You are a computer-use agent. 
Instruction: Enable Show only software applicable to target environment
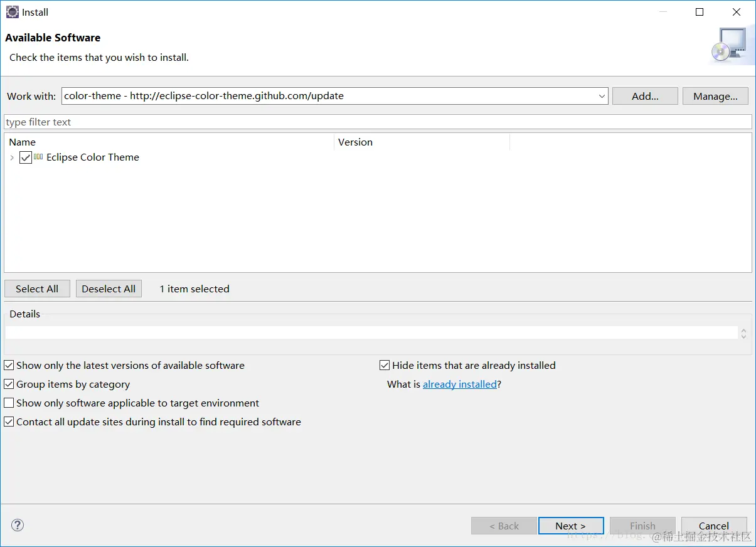[x=9, y=403]
